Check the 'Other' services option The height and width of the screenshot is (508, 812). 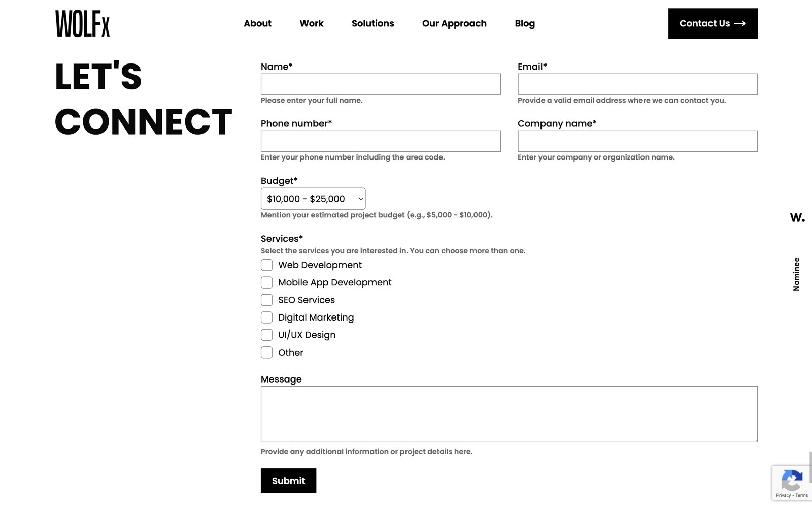tap(266, 352)
